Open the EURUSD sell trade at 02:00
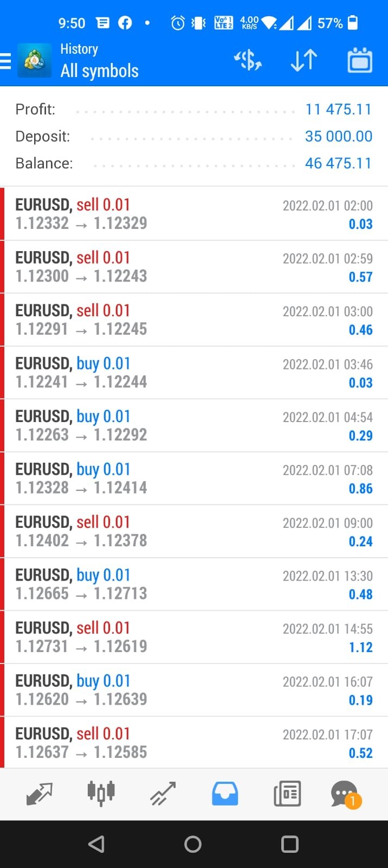The width and height of the screenshot is (388, 868). (x=194, y=214)
